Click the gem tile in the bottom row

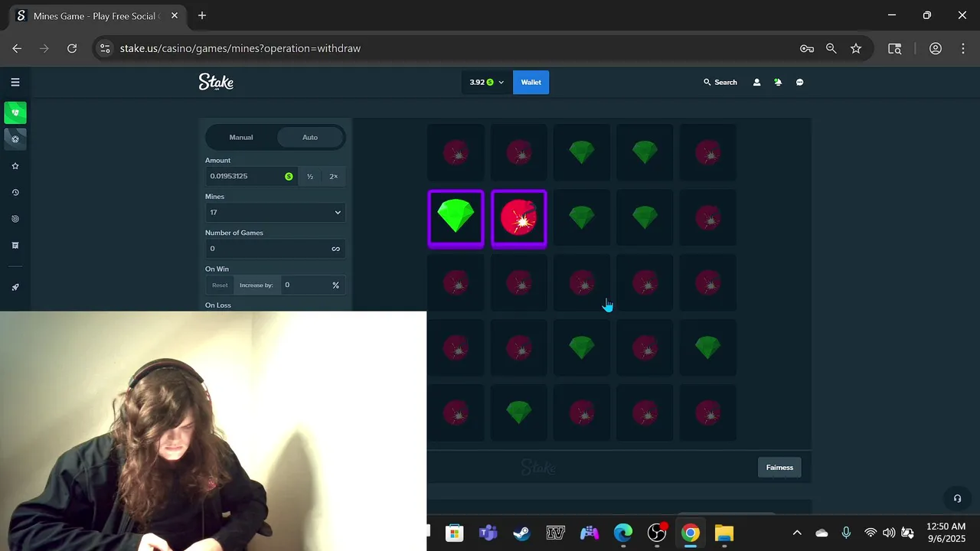tap(519, 412)
